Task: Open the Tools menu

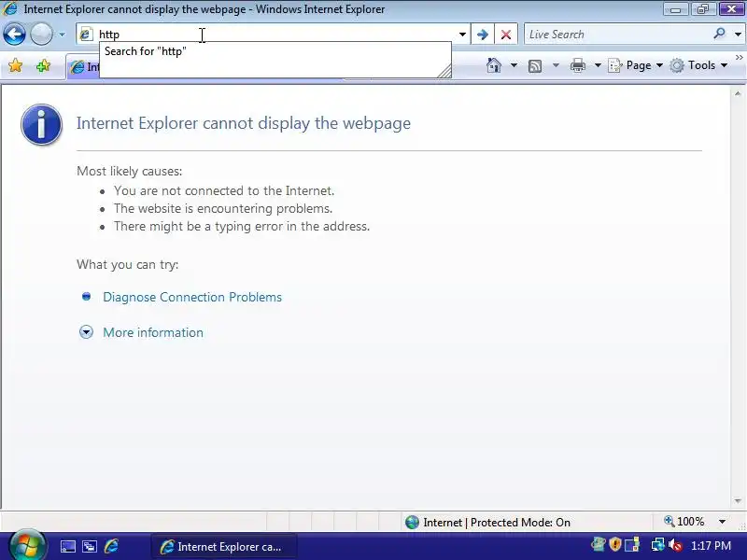Action: coord(698,65)
